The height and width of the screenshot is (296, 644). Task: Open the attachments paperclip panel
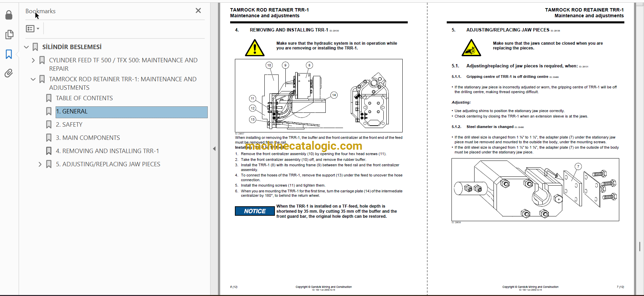tap(9, 73)
